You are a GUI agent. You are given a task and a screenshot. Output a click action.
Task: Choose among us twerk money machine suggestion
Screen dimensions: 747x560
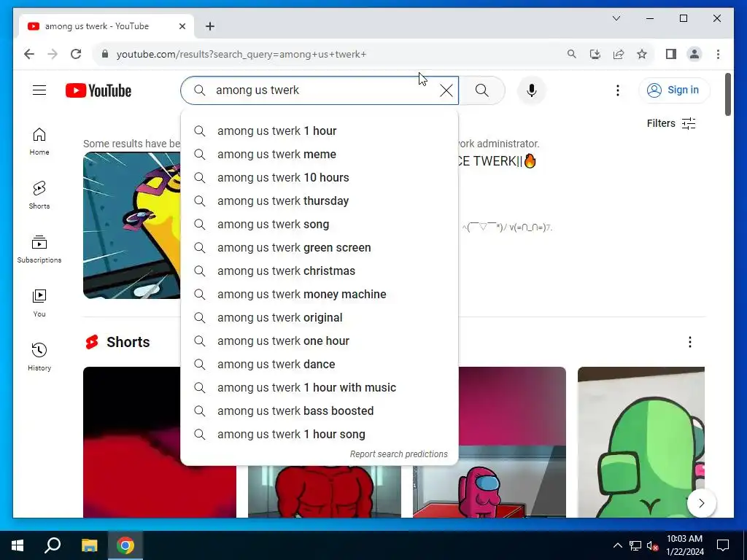[320, 295]
